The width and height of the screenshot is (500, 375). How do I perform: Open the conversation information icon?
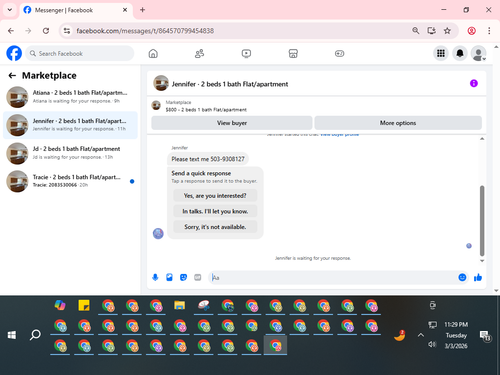(x=474, y=83)
